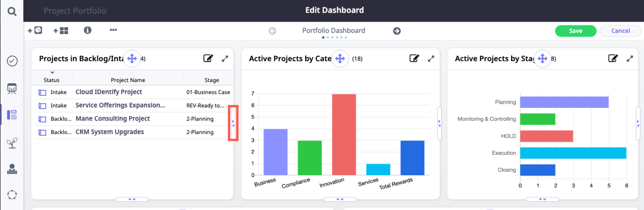Cancel dashboard editing
This screenshot has height=210, width=644.
(x=620, y=31)
